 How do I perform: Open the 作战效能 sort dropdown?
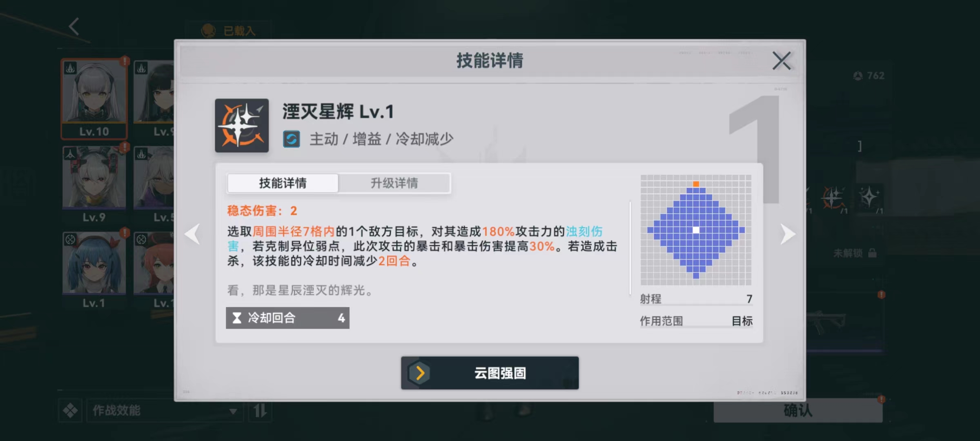[x=165, y=410]
